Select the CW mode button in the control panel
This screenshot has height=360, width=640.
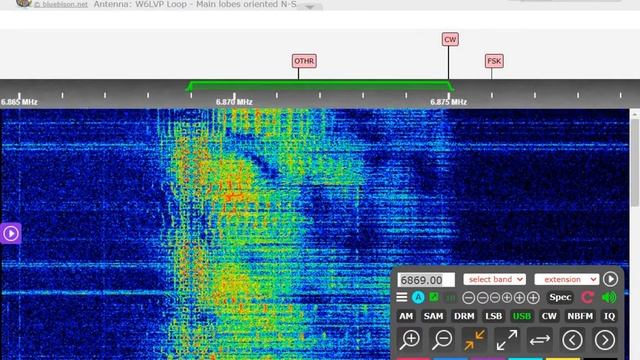(x=549, y=316)
